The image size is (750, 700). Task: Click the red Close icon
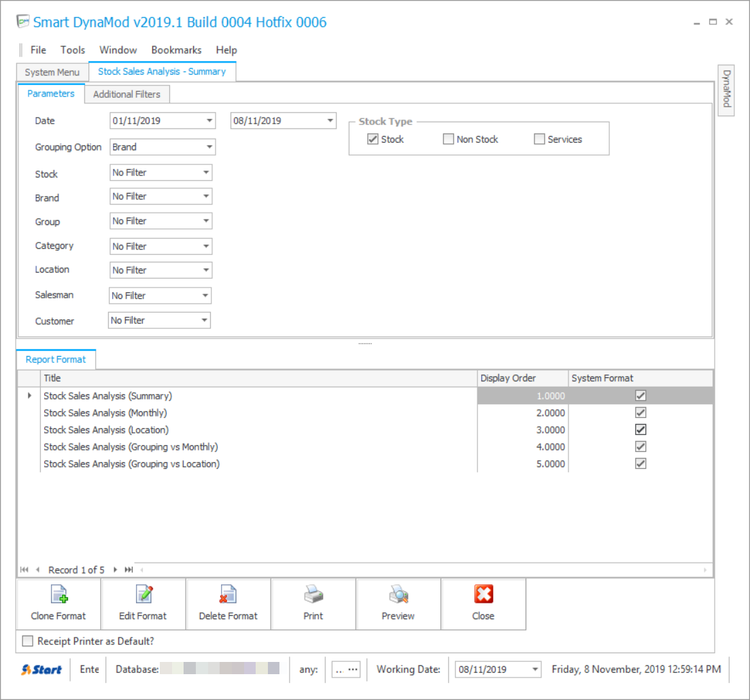coord(483,595)
